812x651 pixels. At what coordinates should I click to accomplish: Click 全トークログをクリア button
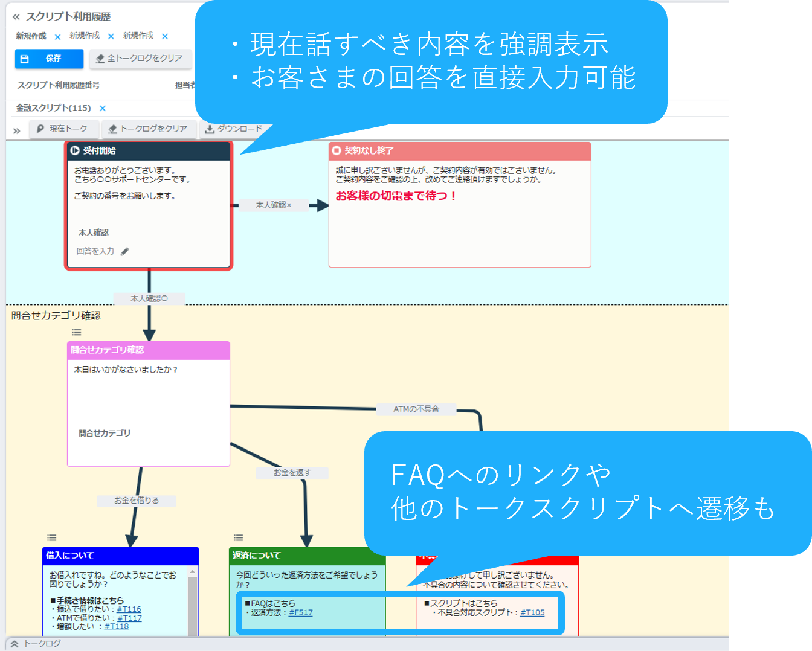tap(140, 59)
